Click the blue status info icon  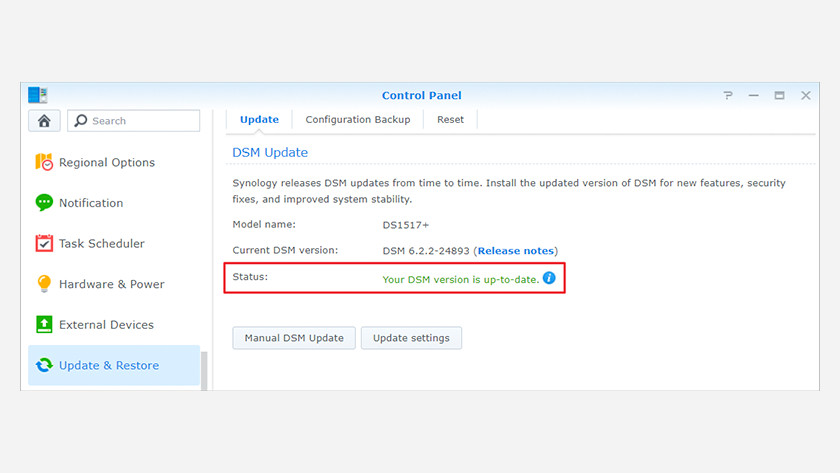549,278
